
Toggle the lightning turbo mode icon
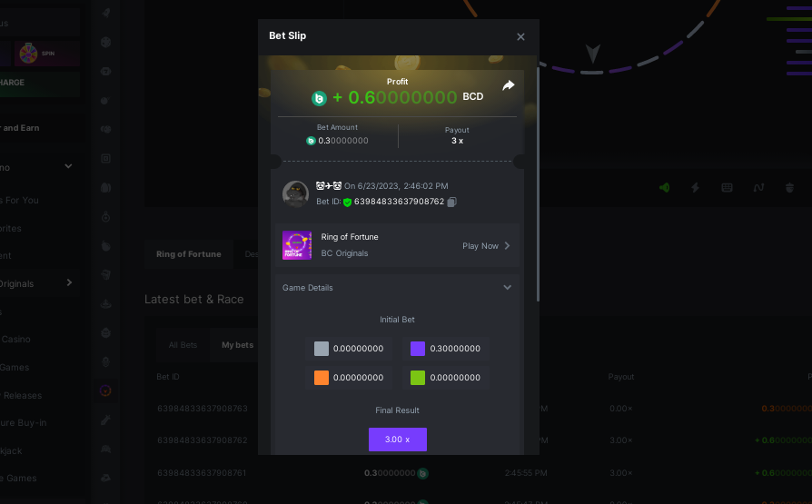pos(696,187)
